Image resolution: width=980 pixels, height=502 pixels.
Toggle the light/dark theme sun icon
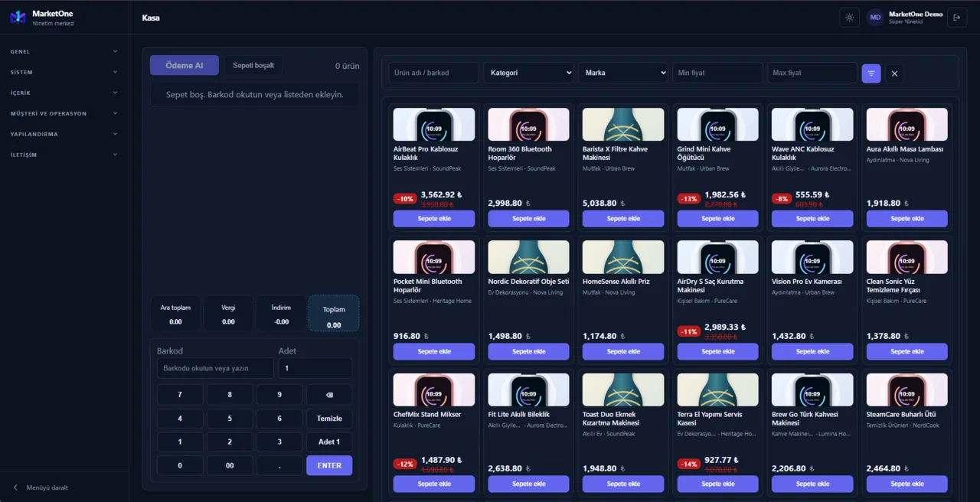coord(849,18)
